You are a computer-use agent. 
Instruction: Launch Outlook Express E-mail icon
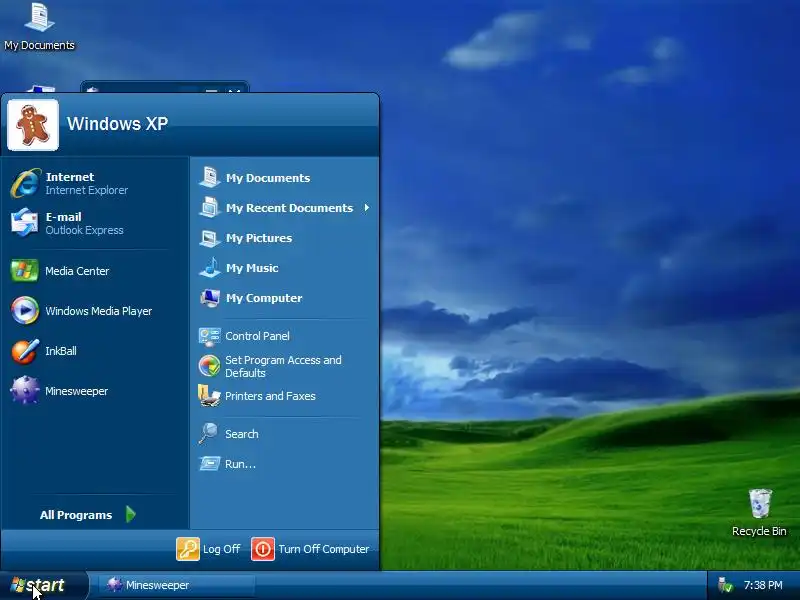coord(24,222)
